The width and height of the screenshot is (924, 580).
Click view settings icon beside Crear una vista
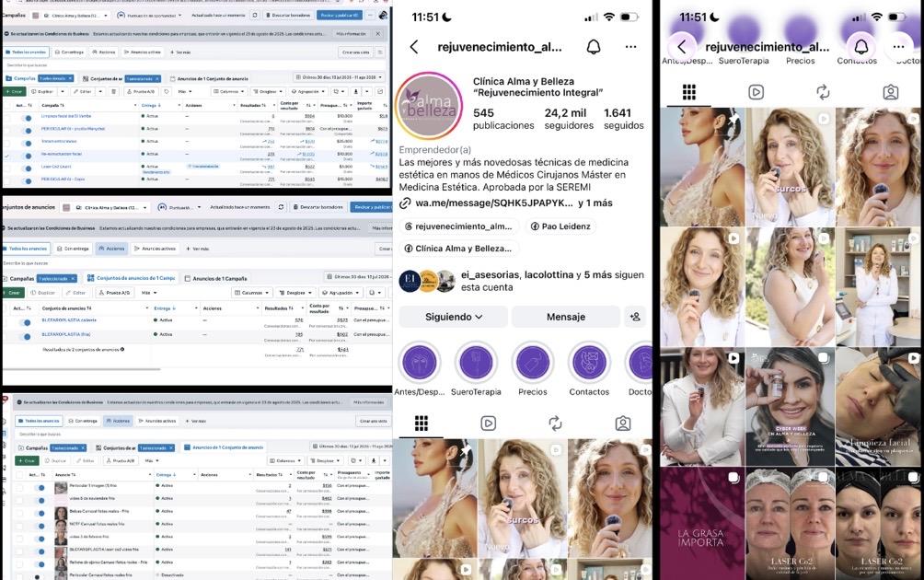tap(380, 52)
